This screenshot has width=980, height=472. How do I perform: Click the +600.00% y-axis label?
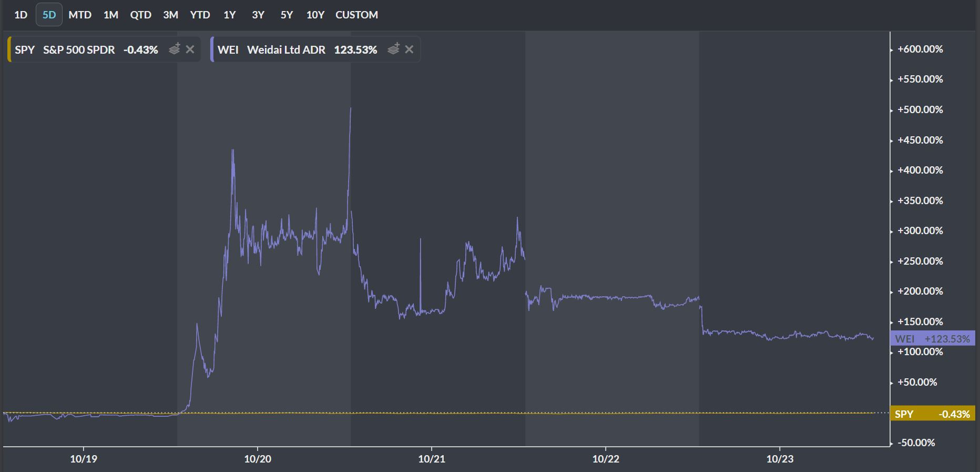[920, 49]
